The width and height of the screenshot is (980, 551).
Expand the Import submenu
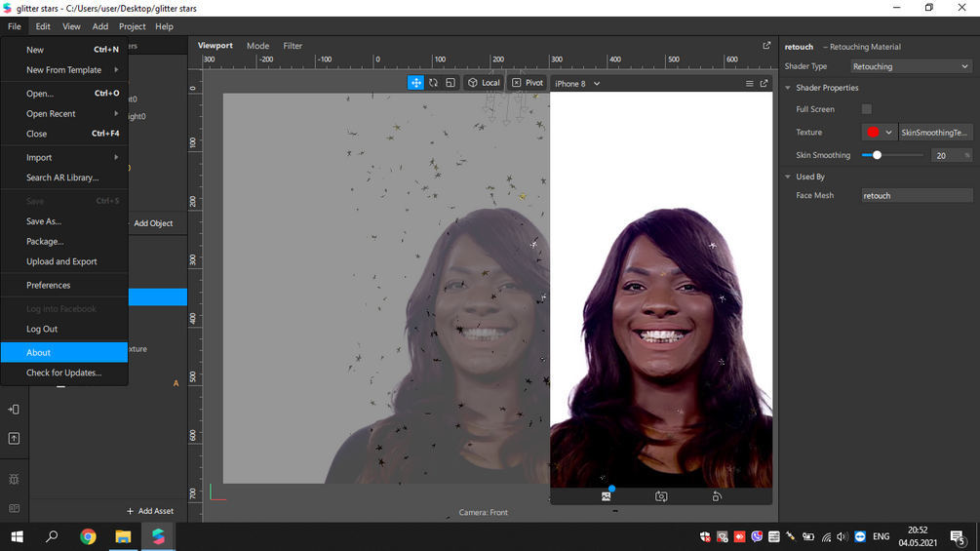(x=64, y=157)
